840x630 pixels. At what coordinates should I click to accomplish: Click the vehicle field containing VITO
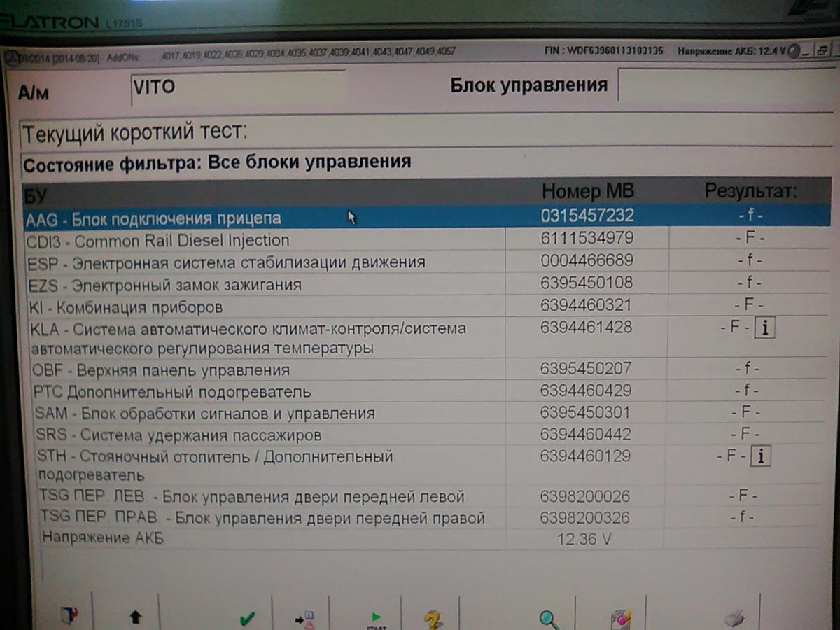pos(238,88)
